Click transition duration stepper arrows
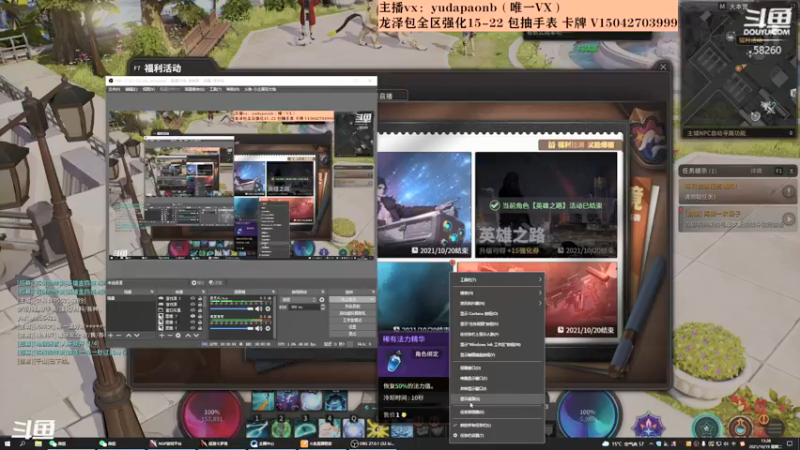Screen dimensions: 800x450 point(322,307)
